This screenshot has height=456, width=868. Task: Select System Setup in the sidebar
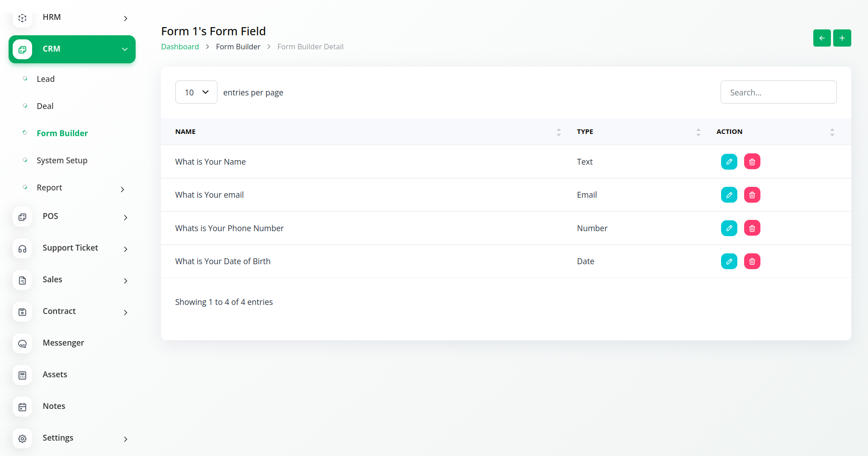tap(62, 161)
